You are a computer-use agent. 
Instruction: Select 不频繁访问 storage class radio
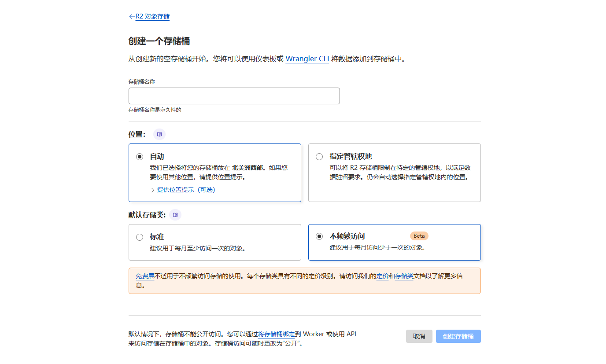click(x=319, y=236)
